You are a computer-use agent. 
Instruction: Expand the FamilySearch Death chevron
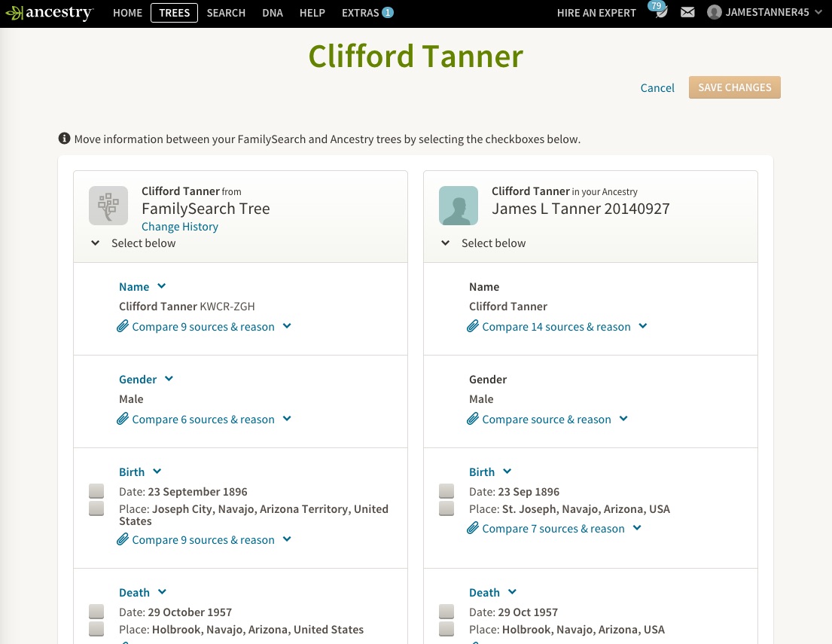pos(163,591)
